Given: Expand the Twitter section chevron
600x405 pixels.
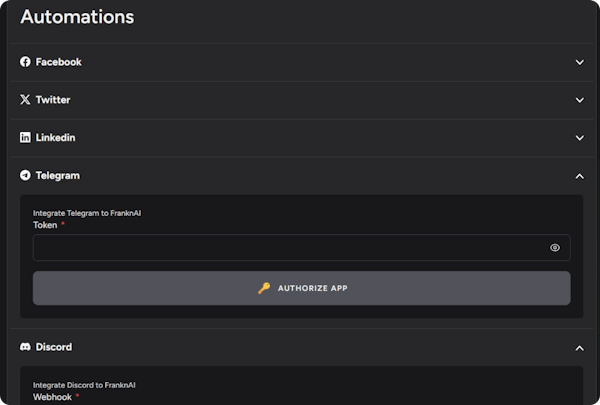Looking at the screenshot, I should tap(579, 100).
